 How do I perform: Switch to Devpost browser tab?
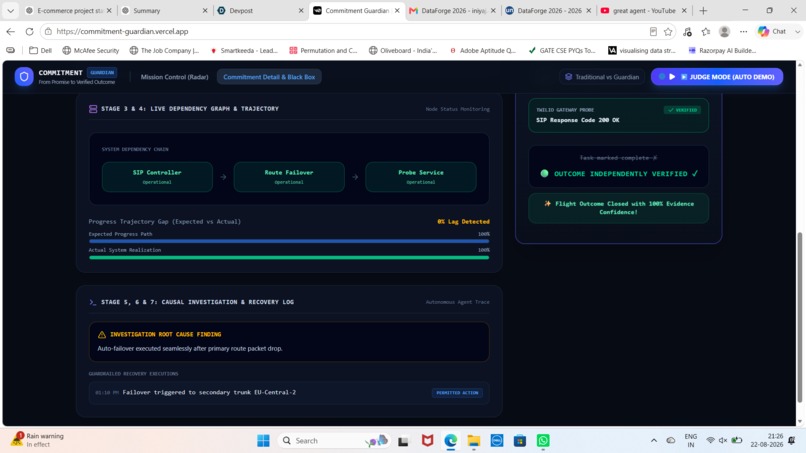click(260, 10)
